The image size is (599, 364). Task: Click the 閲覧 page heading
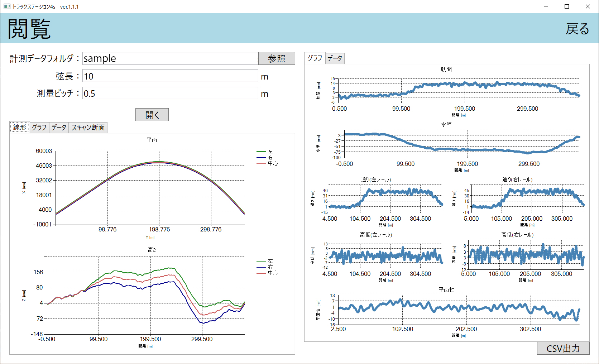29,29
